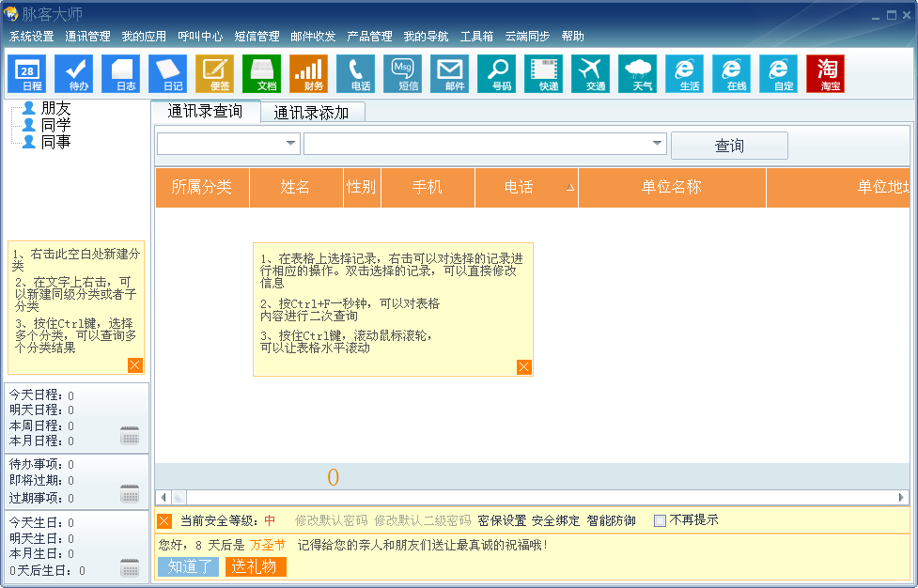Screen dimensions: 918x588
Task: Open the 自定 custom browser icon
Action: 779,73
